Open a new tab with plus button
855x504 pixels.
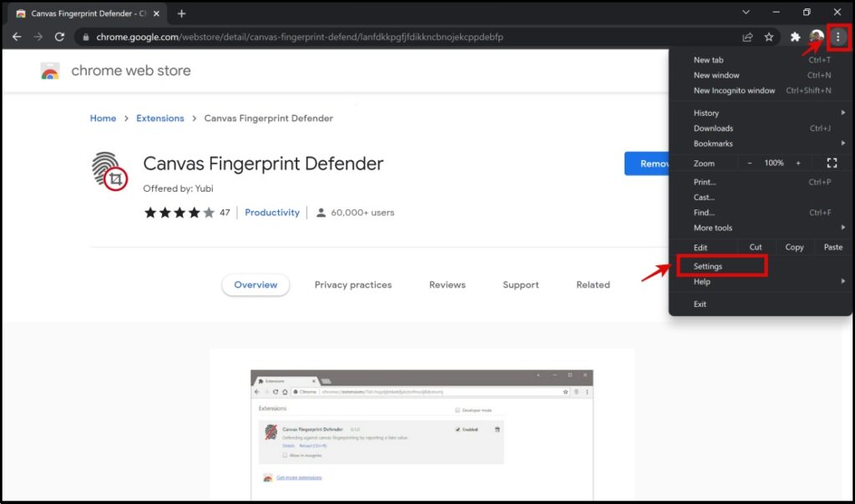tap(181, 13)
